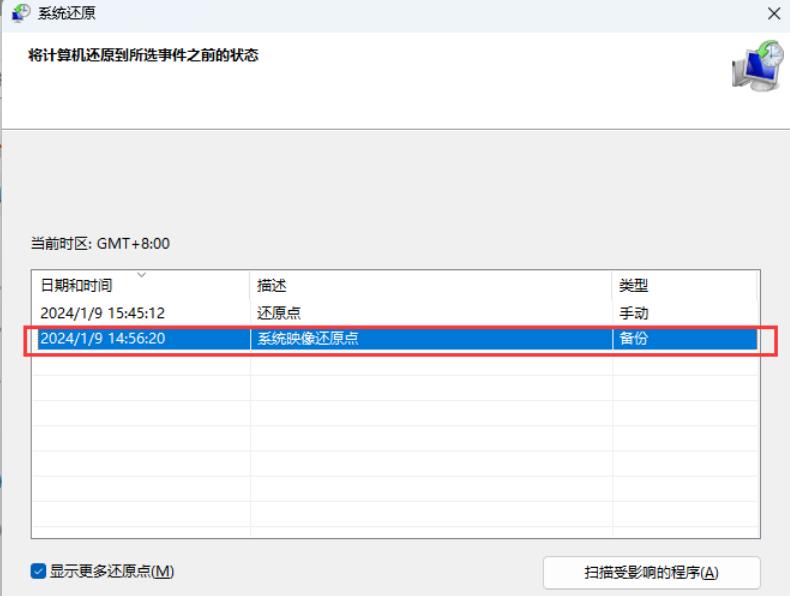Click the computer restore clock graphic
790x596 pixels.
pyautogui.click(x=758, y=66)
